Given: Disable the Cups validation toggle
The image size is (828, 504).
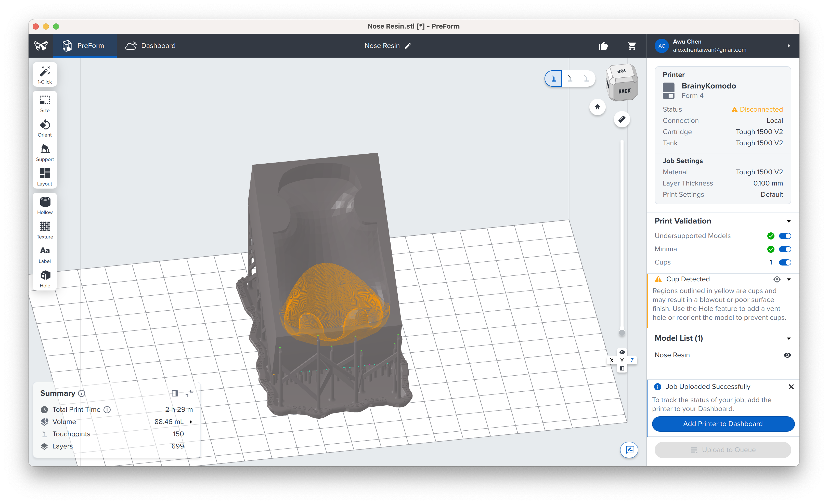Looking at the screenshot, I should 785,263.
